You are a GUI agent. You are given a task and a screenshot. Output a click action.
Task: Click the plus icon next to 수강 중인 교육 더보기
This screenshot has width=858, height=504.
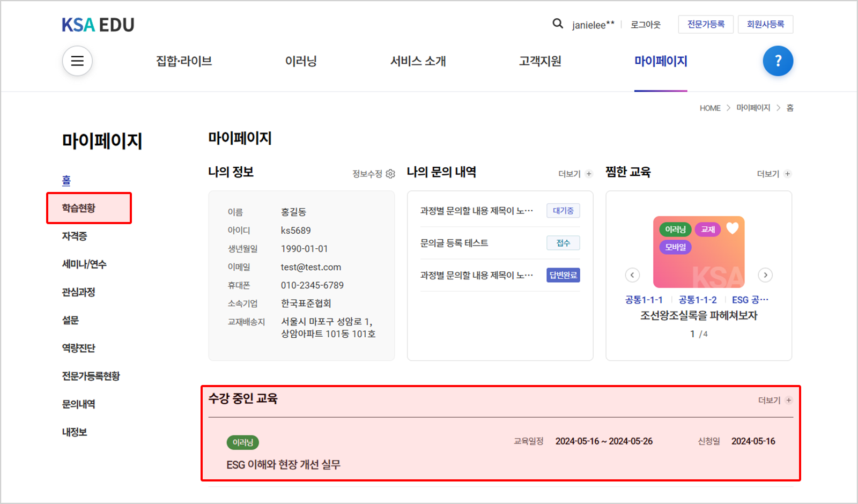pos(788,401)
